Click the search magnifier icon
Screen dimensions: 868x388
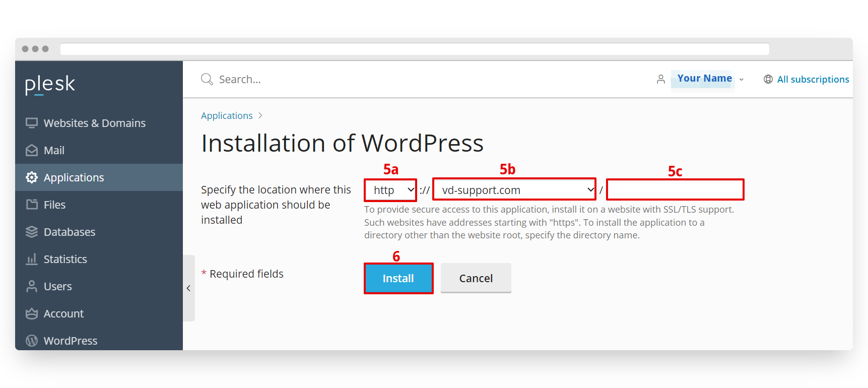coord(207,79)
